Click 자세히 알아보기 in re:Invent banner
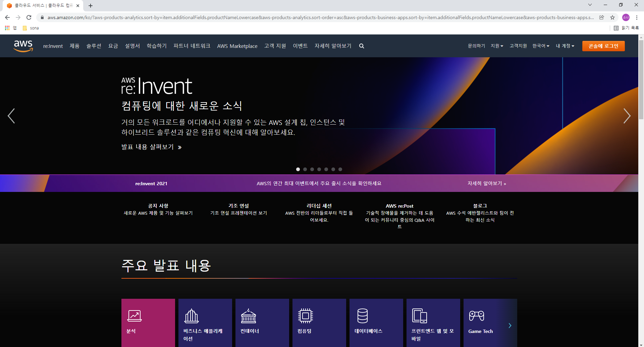The height and width of the screenshot is (347, 644). 487,184
